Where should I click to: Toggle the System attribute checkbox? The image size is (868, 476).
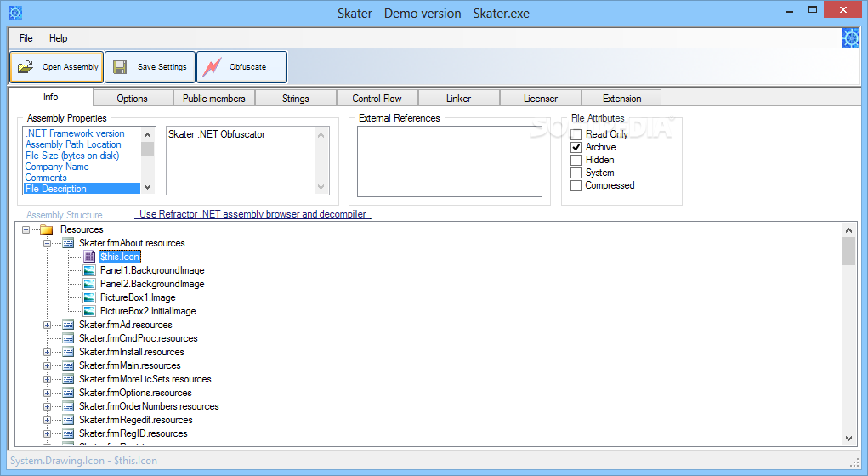point(576,173)
